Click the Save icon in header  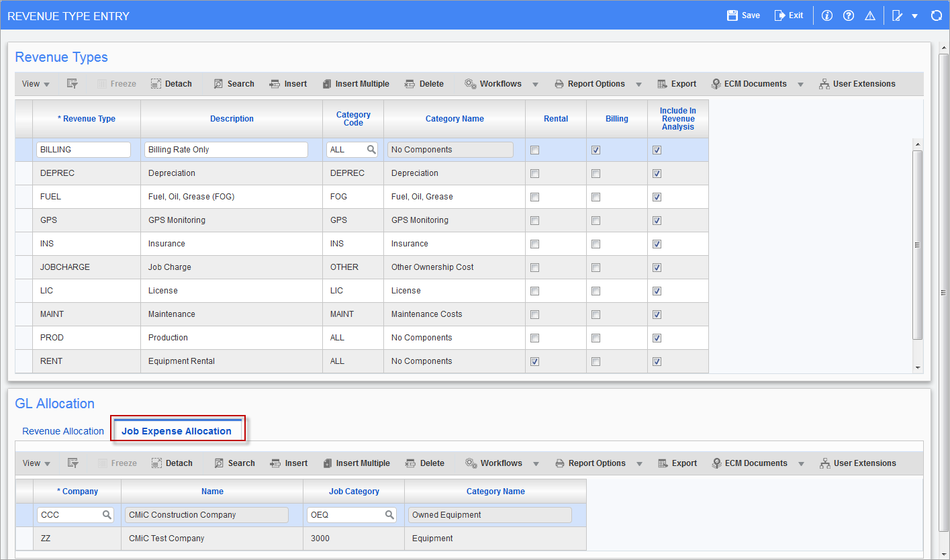[732, 15]
